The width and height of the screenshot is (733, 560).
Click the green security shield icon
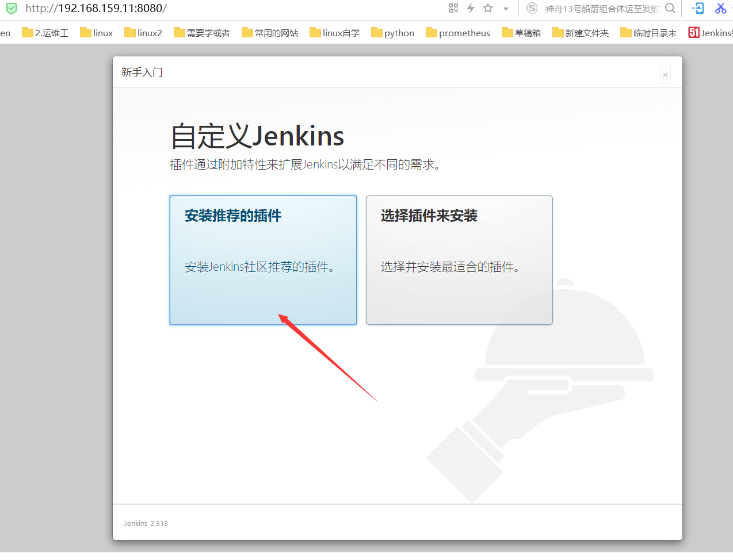[12, 8]
